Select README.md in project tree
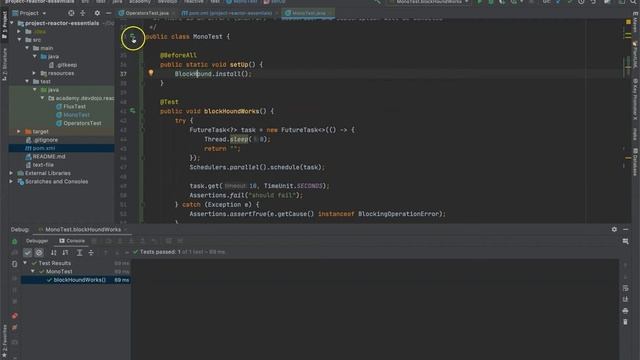Screen dimensions: 640x360 coord(49,157)
